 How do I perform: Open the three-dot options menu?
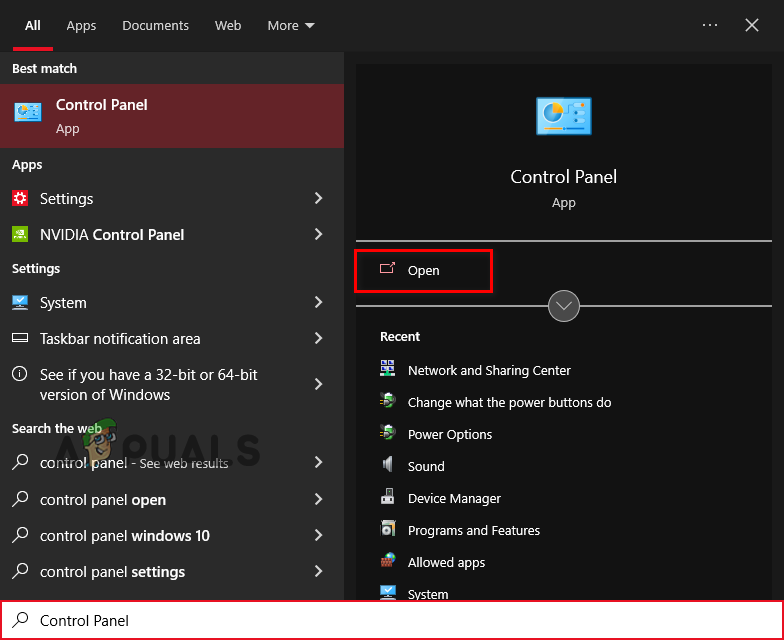pyautogui.click(x=710, y=25)
